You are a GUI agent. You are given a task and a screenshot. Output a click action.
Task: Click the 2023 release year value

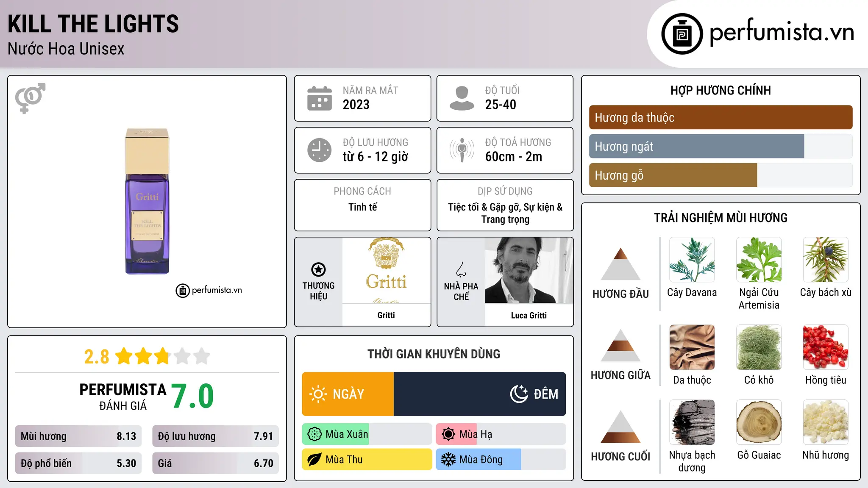(356, 105)
